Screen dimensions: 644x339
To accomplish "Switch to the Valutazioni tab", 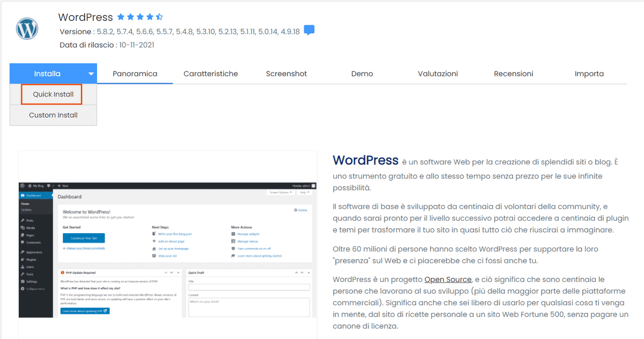I will [437, 73].
